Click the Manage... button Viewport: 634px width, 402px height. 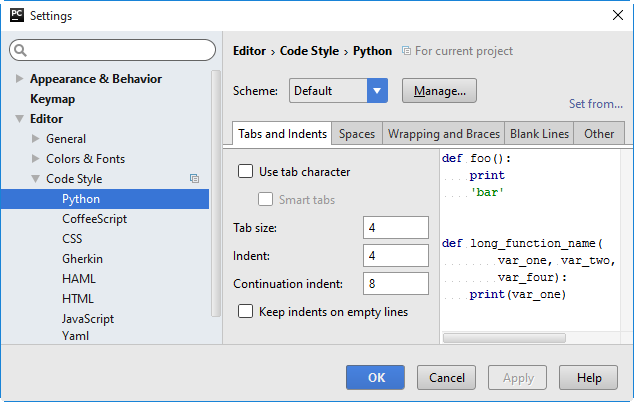[x=440, y=91]
